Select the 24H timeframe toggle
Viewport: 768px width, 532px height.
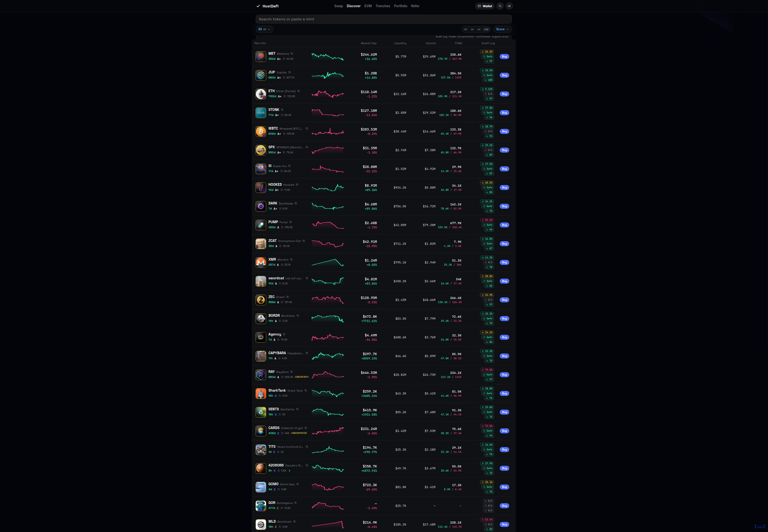486,29
